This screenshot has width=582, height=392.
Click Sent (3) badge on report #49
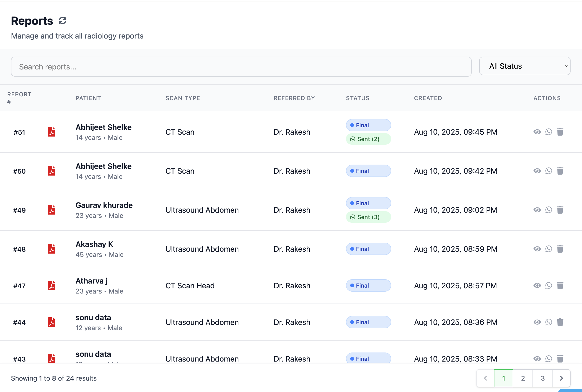[x=368, y=217]
